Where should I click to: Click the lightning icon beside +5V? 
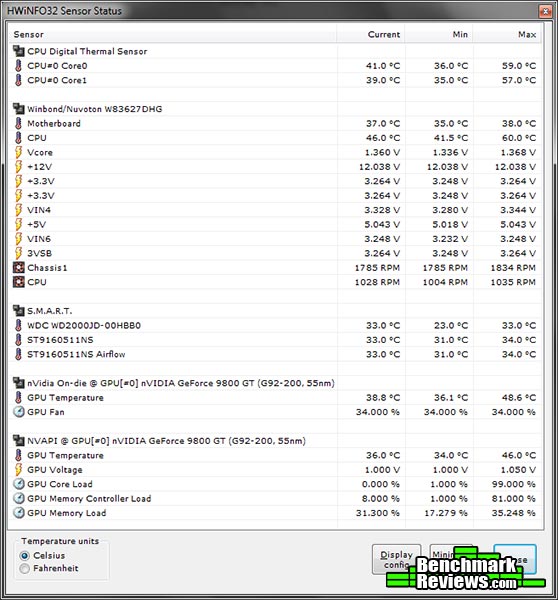[x=18, y=224]
